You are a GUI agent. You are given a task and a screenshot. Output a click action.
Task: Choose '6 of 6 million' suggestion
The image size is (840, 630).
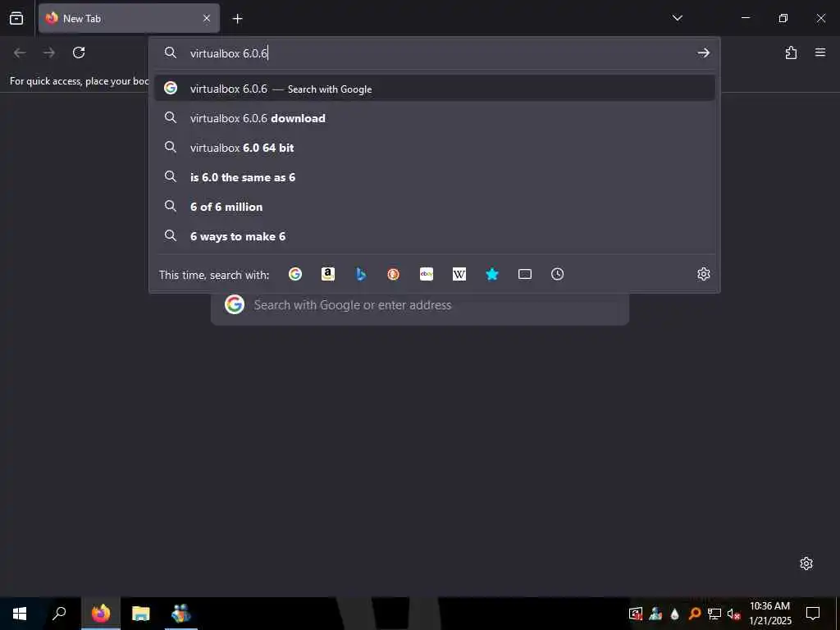tap(435, 206)
